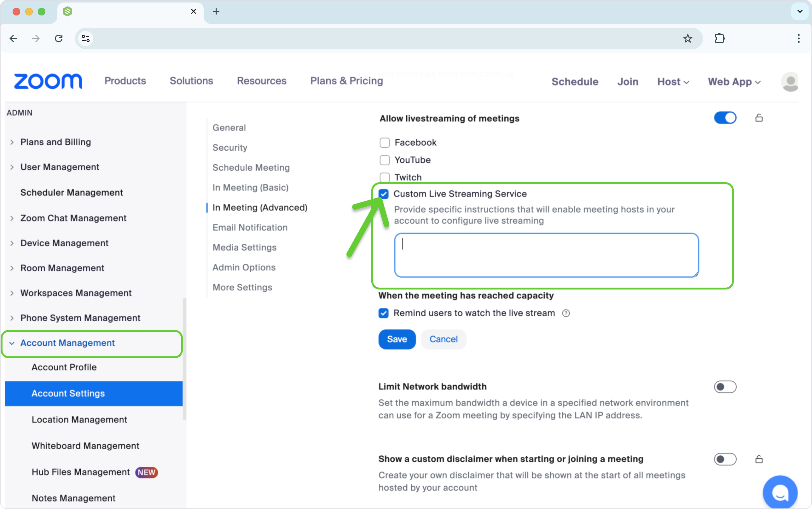Open Email Notification tab
This screenshot has width=812, height=509.
250,228
